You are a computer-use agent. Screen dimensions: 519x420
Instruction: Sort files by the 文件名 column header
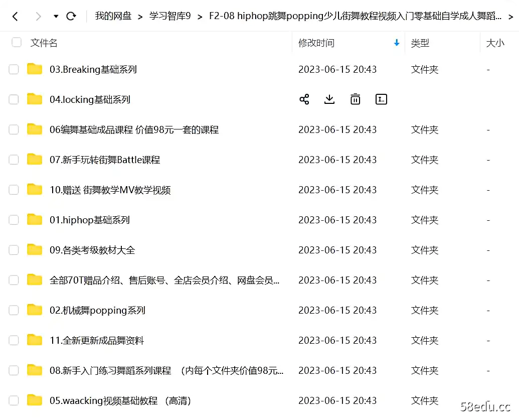click(x=43, y=43)
